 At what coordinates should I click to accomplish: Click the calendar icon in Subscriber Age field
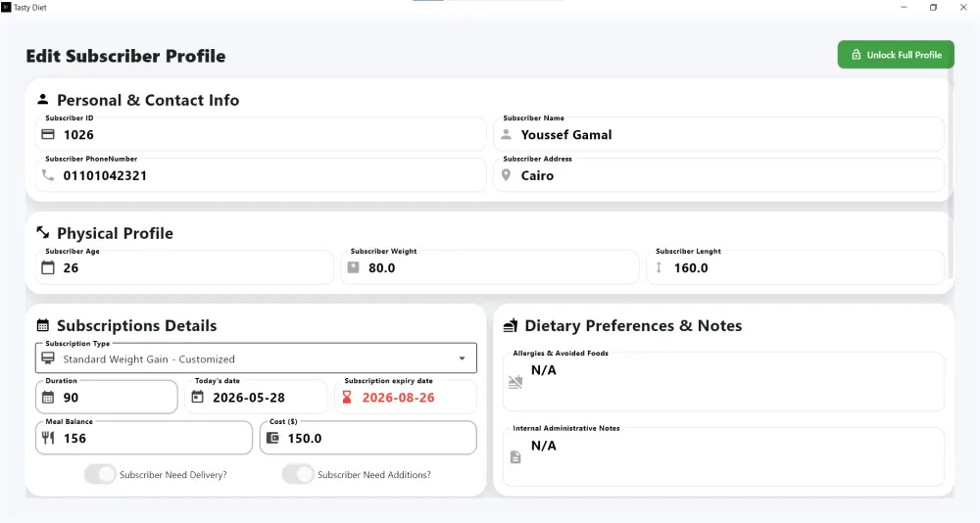48,267
